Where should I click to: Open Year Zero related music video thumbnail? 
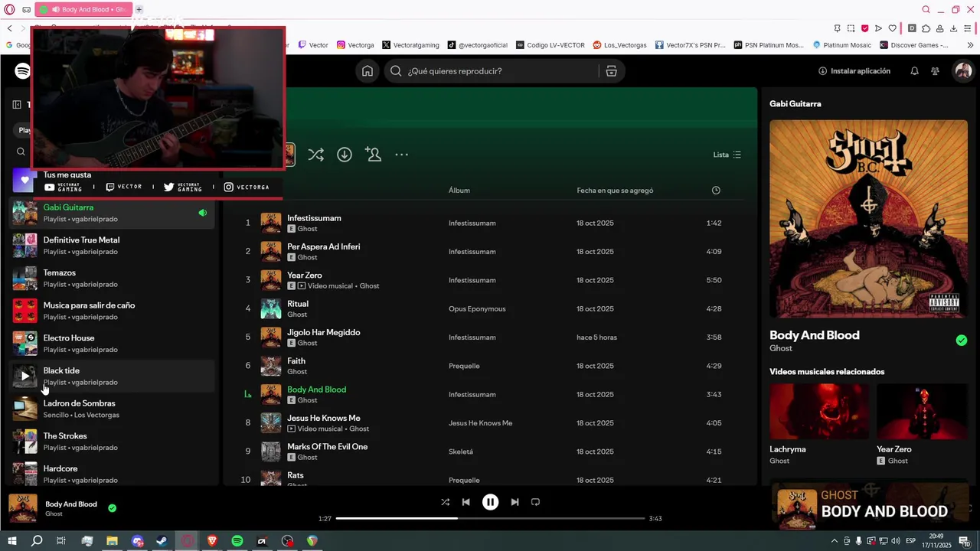(x=922, y=412)
